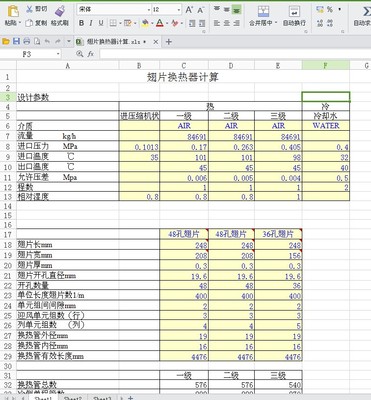Expand the borders dropdown arrow

tap(120, 23)
